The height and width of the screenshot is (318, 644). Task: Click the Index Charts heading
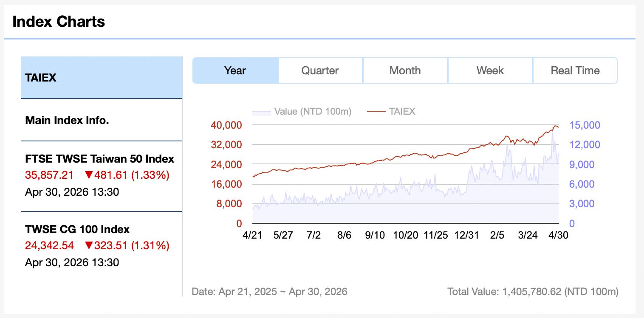tap(59, 21)
